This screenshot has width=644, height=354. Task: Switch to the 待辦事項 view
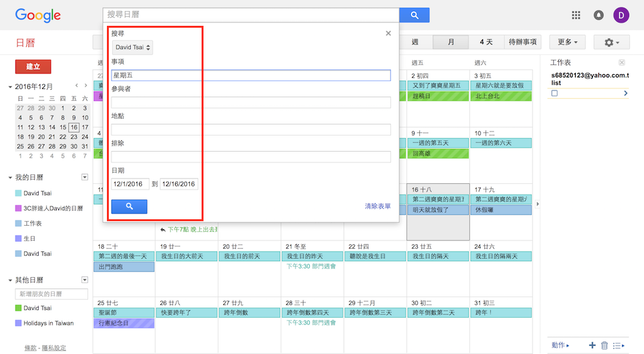[x=522, y=42]
